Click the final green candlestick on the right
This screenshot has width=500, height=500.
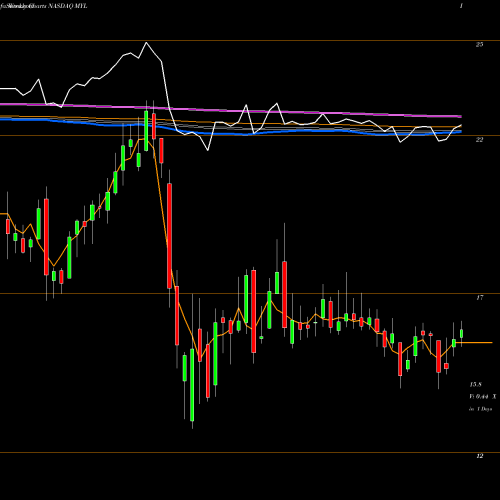point(462,333)
